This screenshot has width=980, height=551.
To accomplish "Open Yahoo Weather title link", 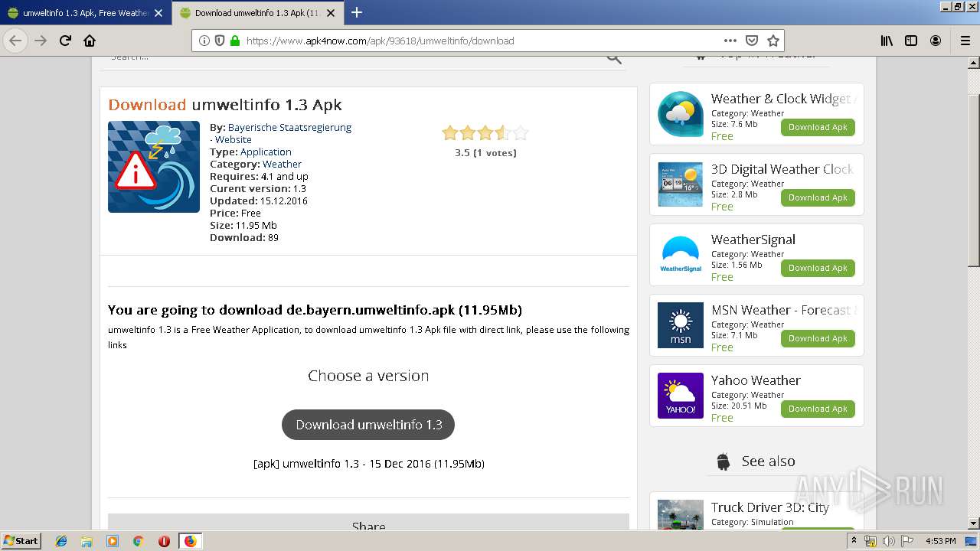I will pyautogui.click(x=756, y=380).
